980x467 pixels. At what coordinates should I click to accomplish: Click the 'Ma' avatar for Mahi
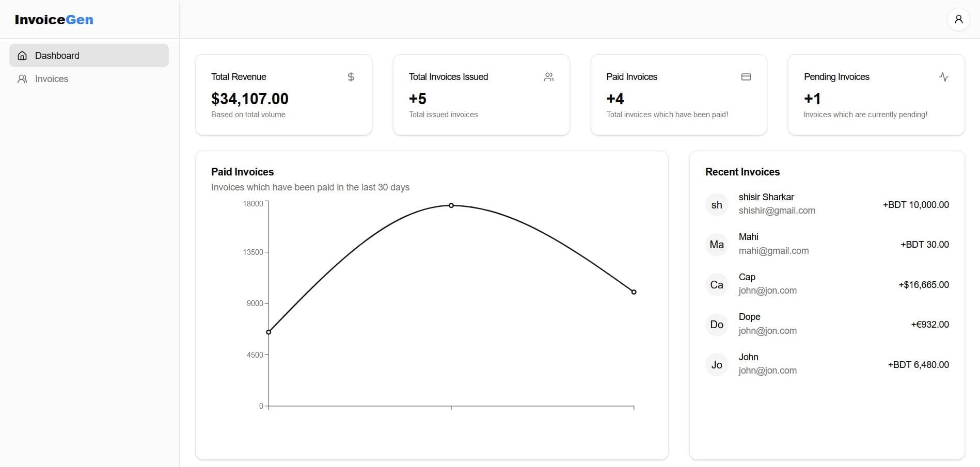click(717, 245)
